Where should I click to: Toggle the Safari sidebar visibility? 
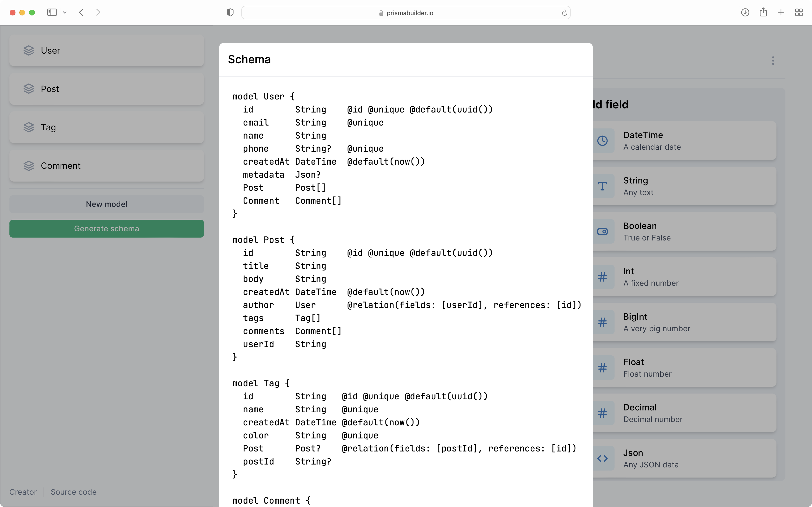click(52, 12)
